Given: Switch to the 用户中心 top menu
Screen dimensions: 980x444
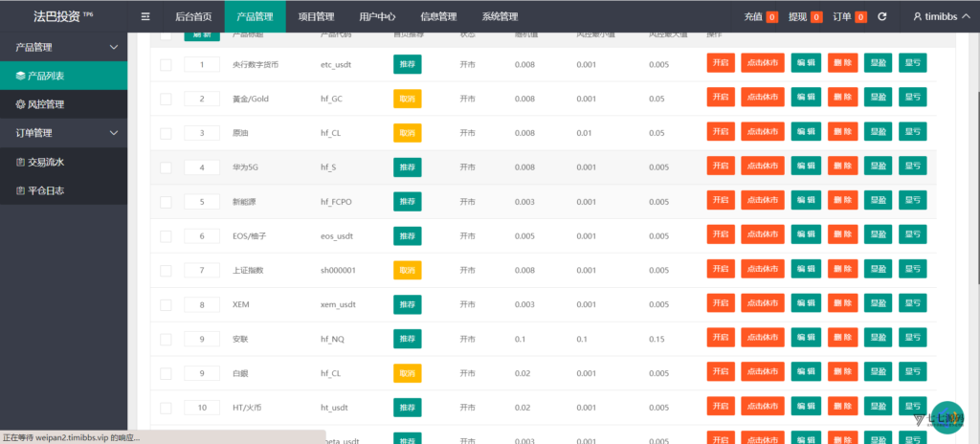Looking at the screenshot, I should 377,17.
